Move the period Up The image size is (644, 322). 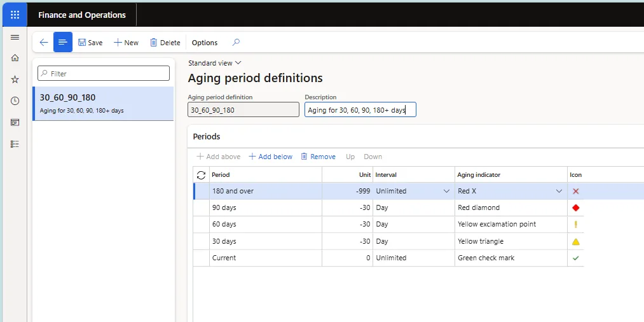350,157
